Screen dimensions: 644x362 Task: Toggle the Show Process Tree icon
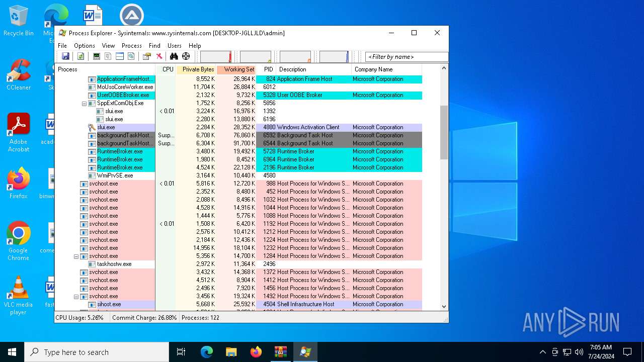click(x=108, y=56)
